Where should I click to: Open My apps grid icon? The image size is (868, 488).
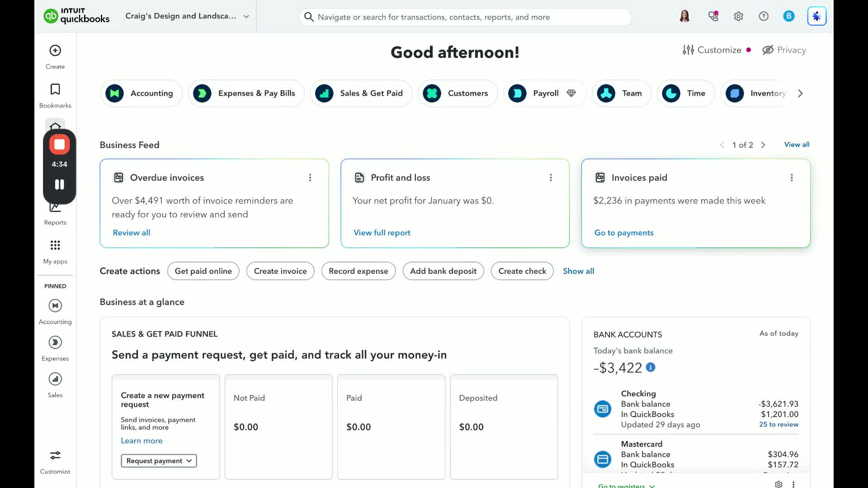[55, 245]
